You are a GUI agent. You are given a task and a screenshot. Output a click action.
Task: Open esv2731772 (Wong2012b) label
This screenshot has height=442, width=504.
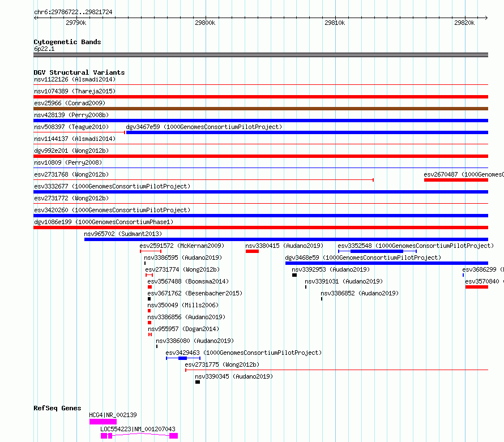tap(71, 198)
